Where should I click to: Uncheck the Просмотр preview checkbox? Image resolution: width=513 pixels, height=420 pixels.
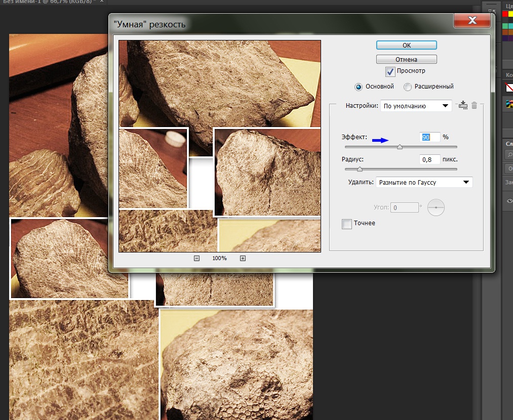click(x=390, y=71)
